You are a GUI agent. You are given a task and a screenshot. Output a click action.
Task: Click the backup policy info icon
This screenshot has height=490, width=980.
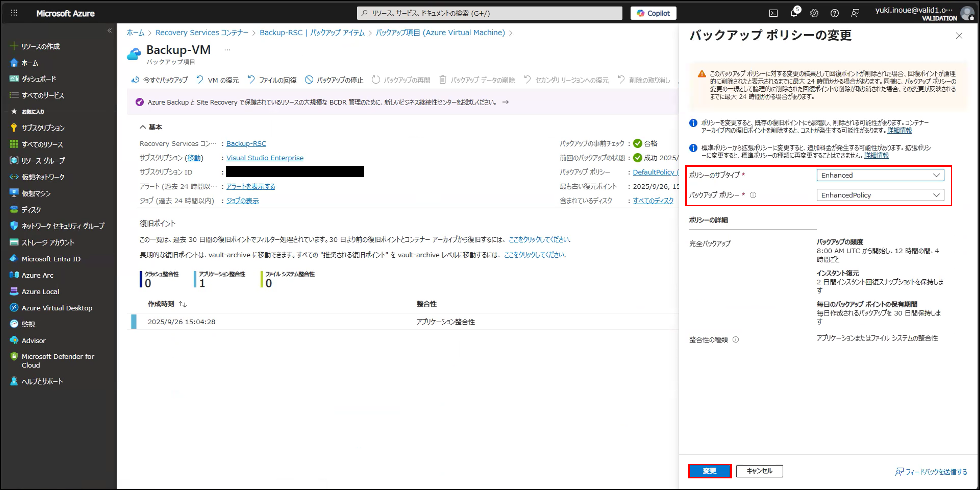[753, 195]
